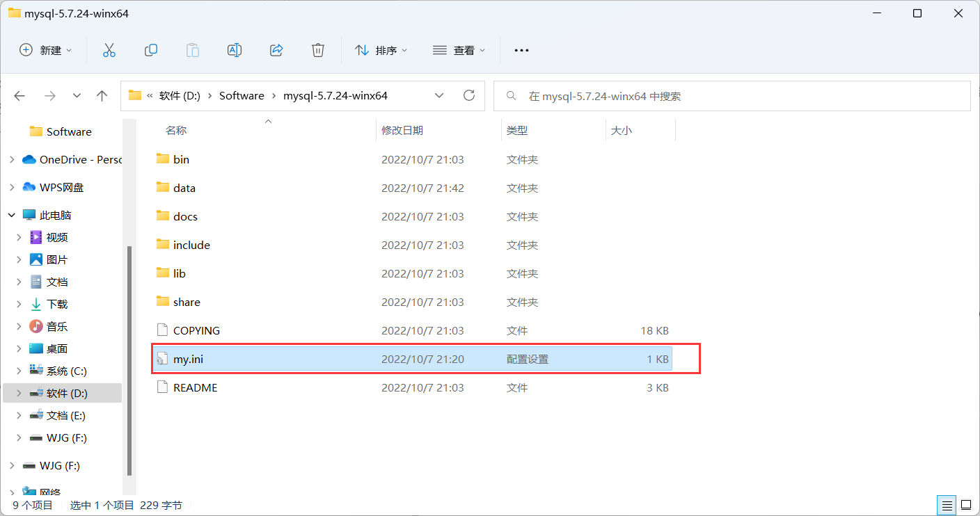Click the navigation pane scrollbar
The height and width of the screenshot is (516, 980).
coord(129,360)
